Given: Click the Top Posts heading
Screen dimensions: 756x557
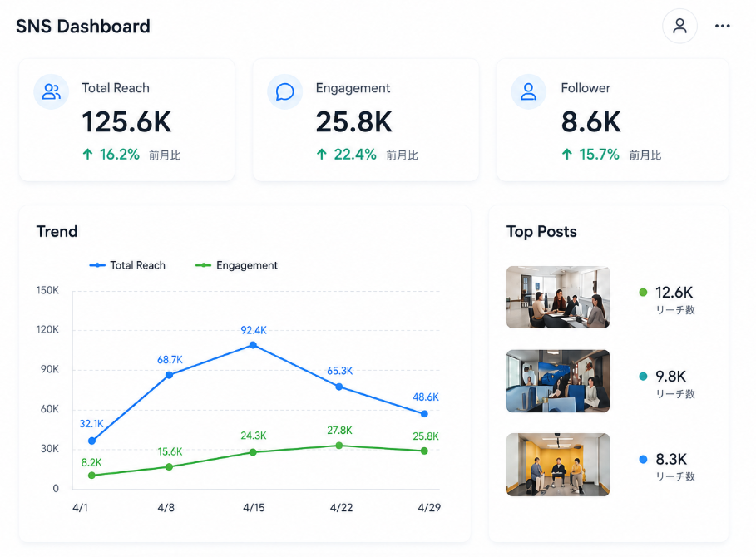Looking at the screenshot, I should coord(541,232).
